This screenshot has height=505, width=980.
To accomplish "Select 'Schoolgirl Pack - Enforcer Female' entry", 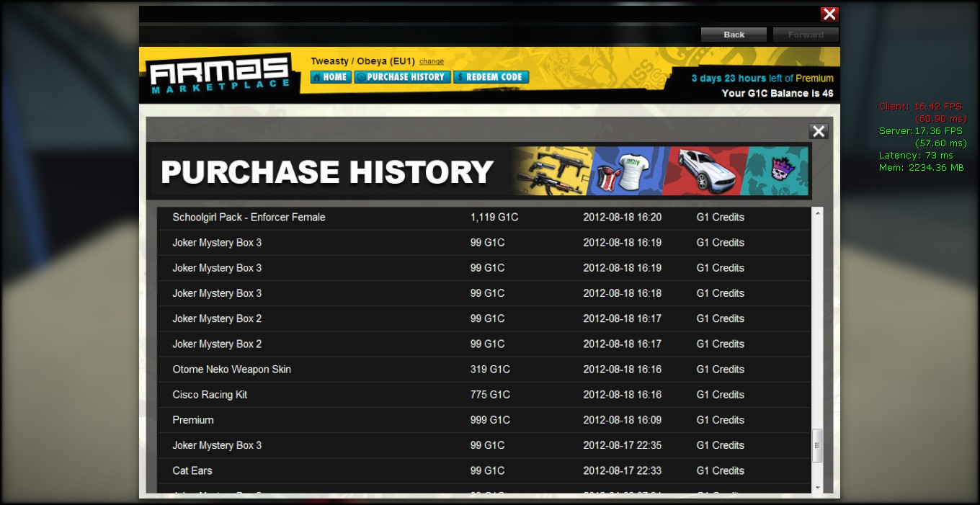I will click(x=249, y=217).
